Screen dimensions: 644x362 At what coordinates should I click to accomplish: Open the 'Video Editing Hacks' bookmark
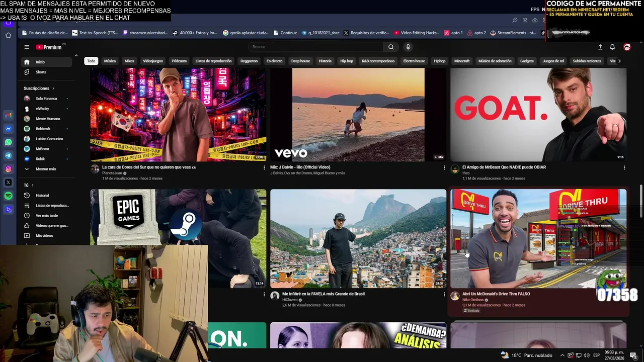pos(417,33)
